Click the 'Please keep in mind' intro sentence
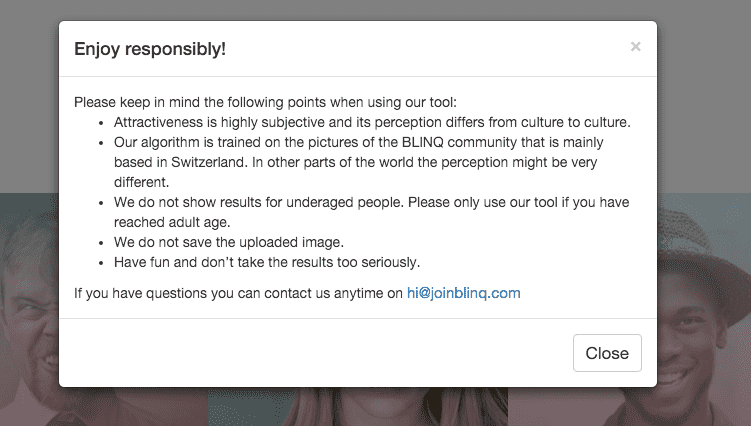Image resolution: width=751 pixels, height=426 pixels. [x=265, y=102]
